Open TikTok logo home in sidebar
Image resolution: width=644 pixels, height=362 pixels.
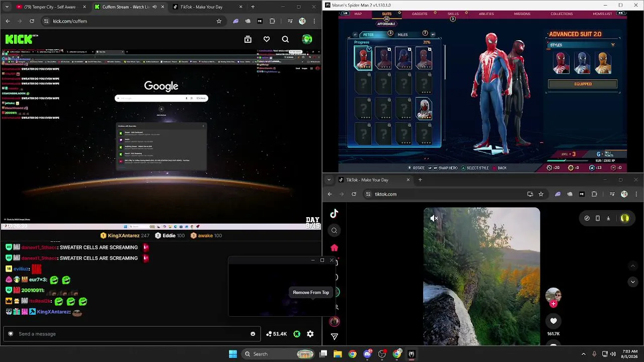334,214
